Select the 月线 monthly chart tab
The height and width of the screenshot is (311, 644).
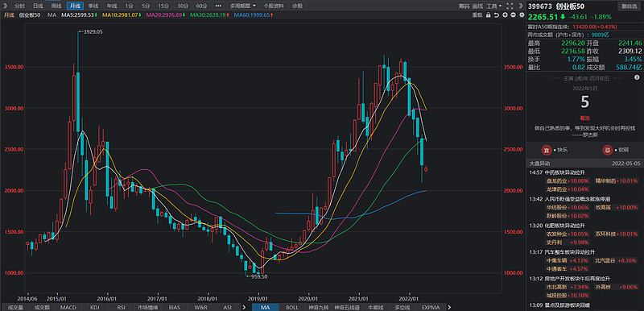pyautogui.click(x=75, y=6)
